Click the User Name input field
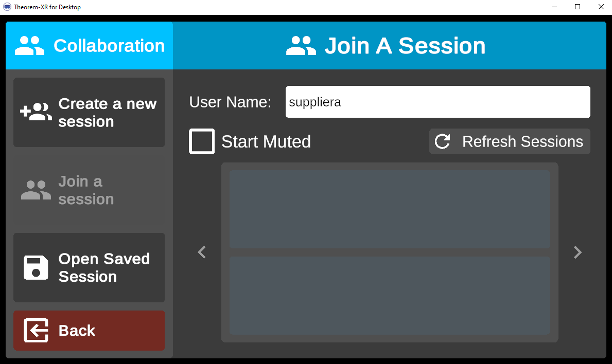 (x=438, y=102)
